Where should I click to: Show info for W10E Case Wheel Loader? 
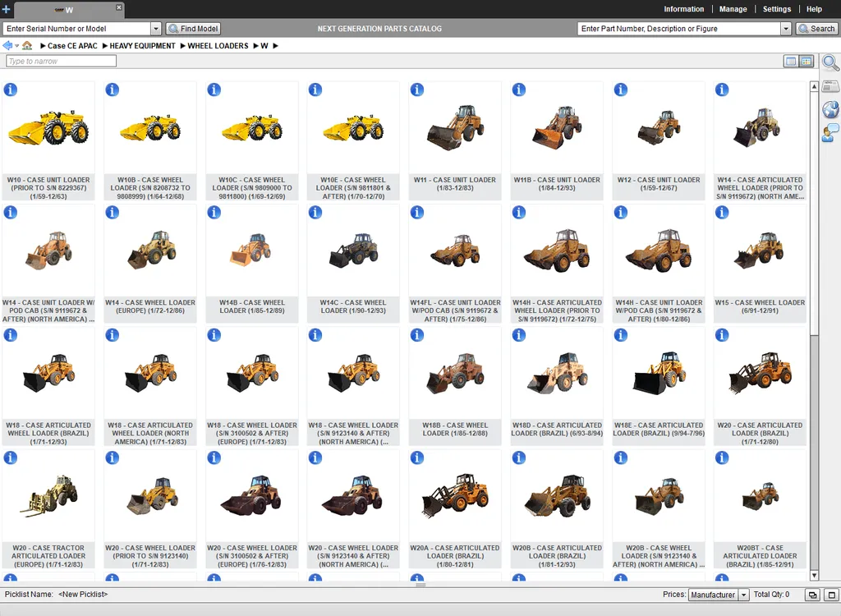[x=315, y=90]
